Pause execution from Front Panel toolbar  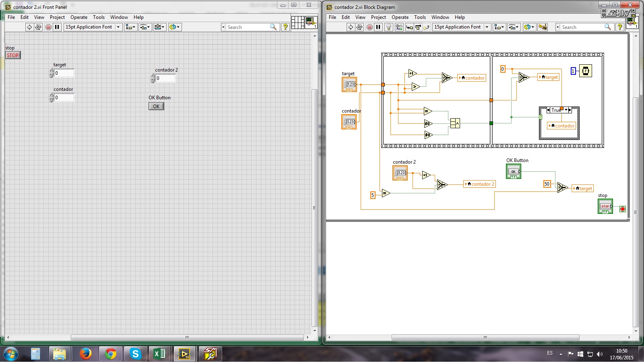(57, 27)
